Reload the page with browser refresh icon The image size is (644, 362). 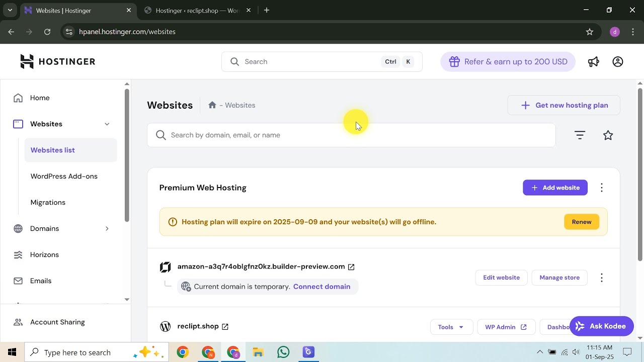(47, 32)
